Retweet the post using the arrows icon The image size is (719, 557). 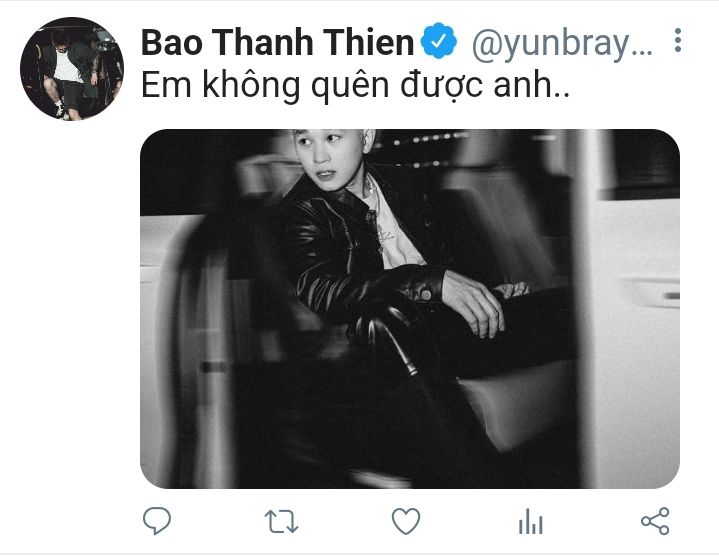281,522
